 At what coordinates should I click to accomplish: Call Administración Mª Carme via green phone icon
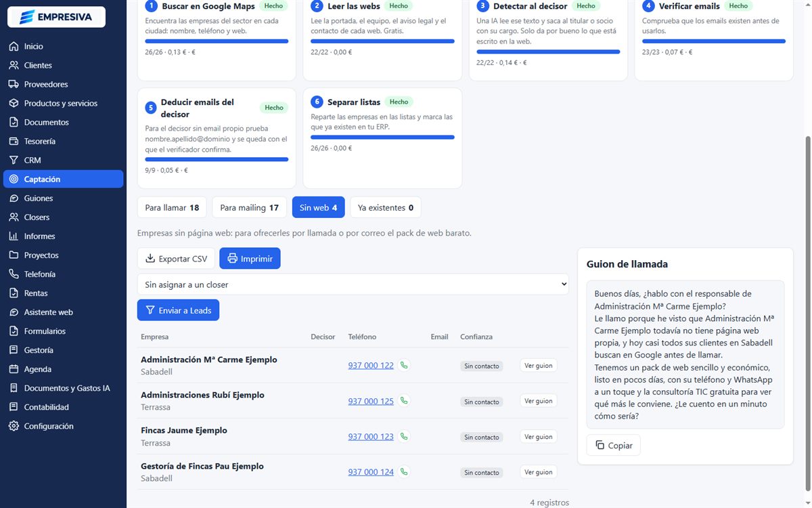point(404,365)
